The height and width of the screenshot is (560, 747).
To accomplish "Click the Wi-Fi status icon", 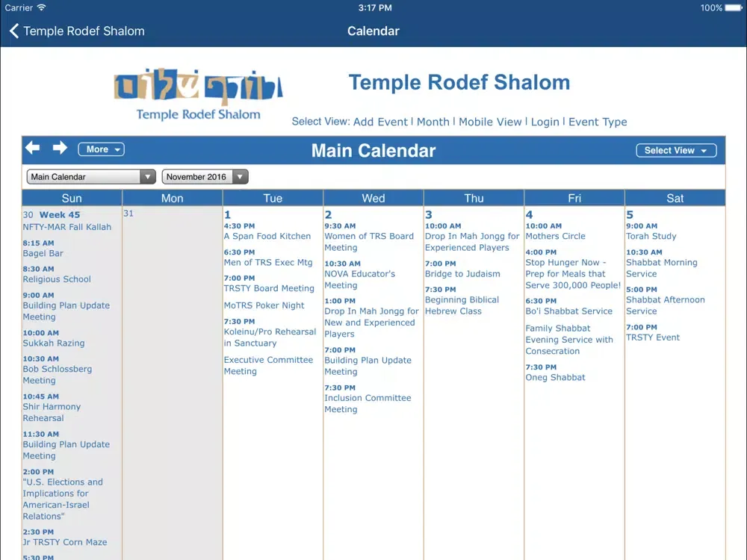I will pyautogui.click(x=41, y=7).
